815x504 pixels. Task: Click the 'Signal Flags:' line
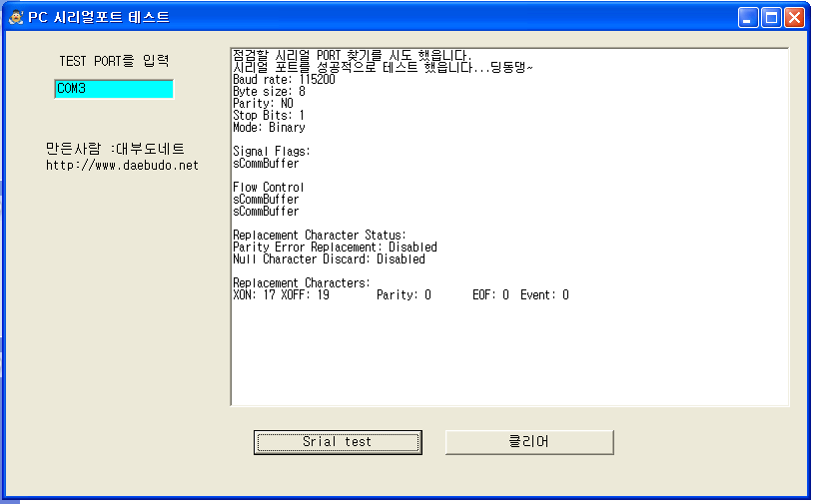tap(272, 152)
